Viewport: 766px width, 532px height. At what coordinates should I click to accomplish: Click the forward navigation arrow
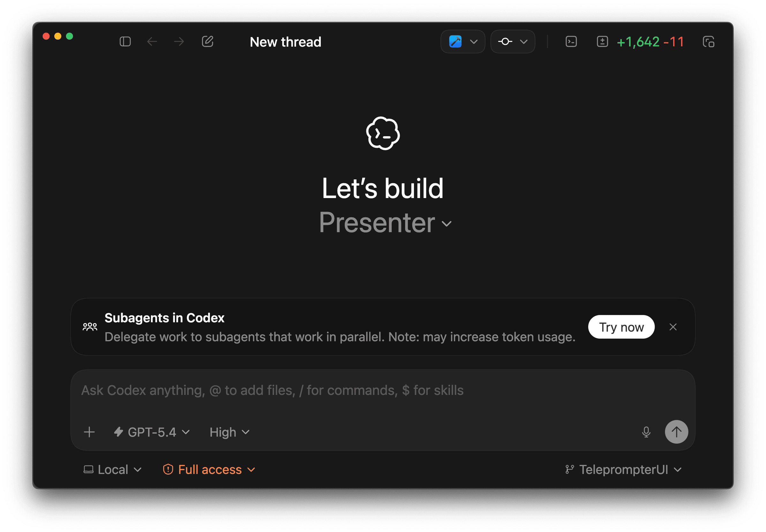(x=179, y=42)
